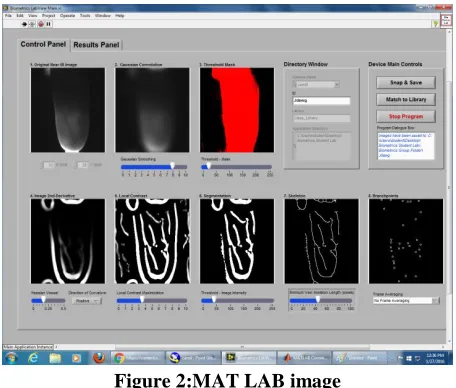Click the Segmentation image display
The width and height of the screenshot is (456, 388).
pos(237,241)
